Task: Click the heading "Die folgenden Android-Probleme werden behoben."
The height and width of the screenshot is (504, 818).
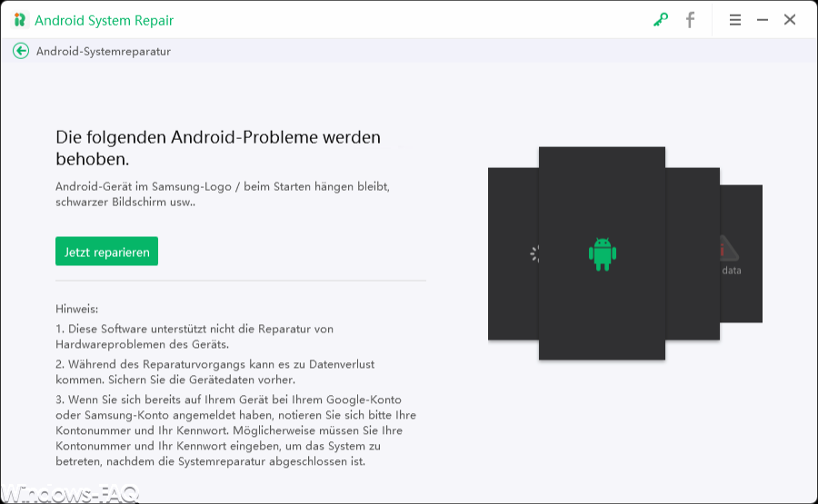Action: tap(218, 148)
